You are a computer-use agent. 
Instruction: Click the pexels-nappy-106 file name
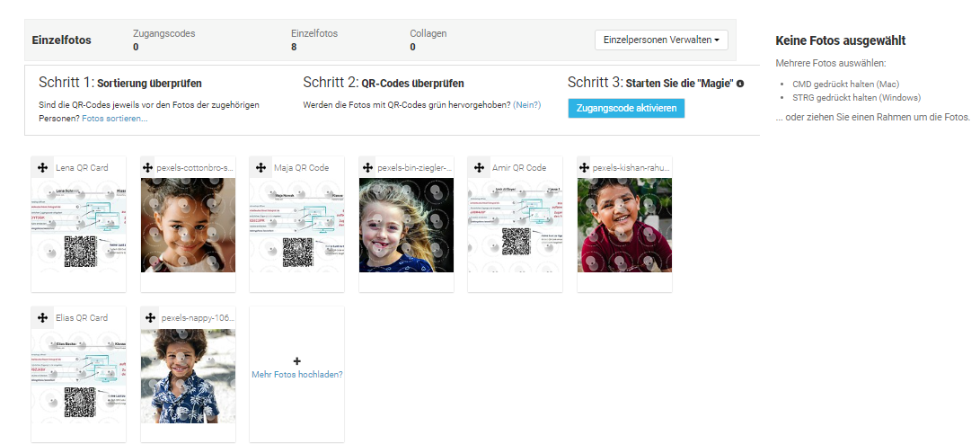point(197,317)
